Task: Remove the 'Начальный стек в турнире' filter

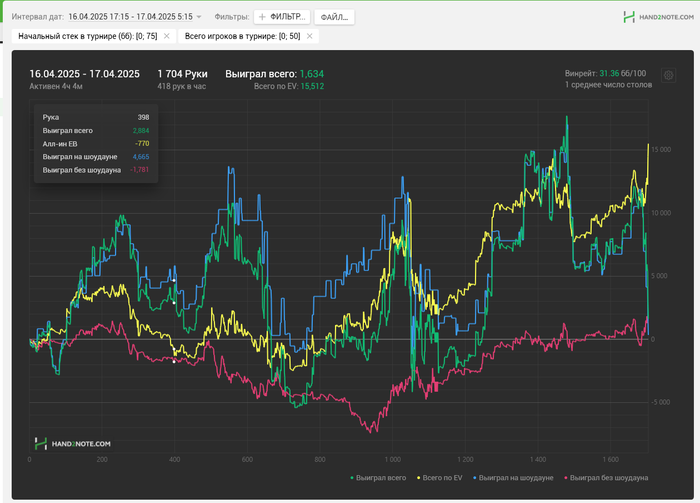Action: point(167,36)
